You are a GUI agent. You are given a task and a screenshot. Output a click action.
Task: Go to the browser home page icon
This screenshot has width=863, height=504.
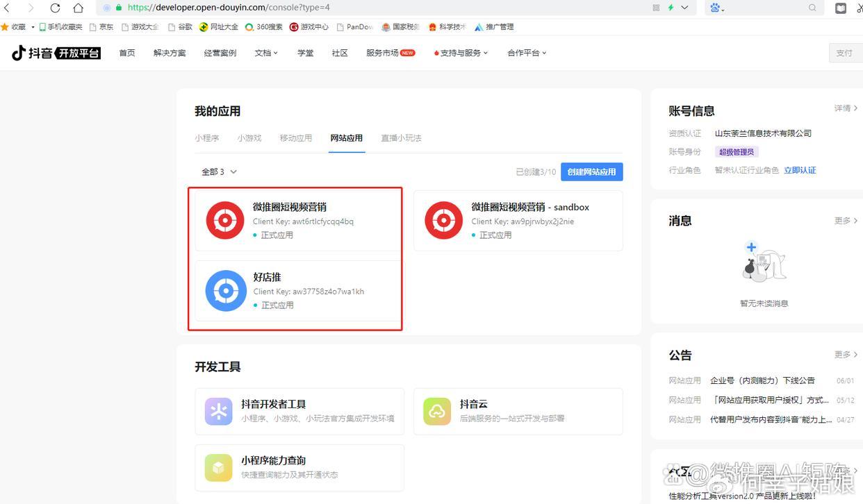(x=78, y=8)
